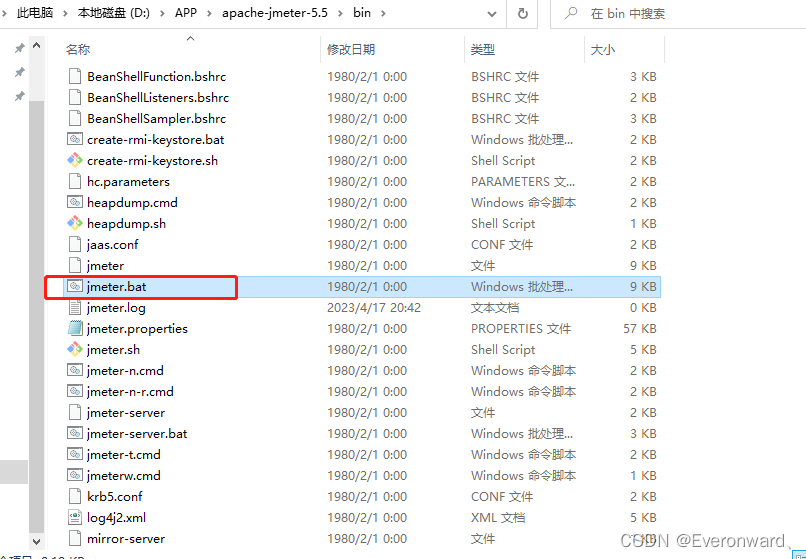The image size is (806, 559).
Task: Click the XML 文档 type cell
Action: point(498,518)
